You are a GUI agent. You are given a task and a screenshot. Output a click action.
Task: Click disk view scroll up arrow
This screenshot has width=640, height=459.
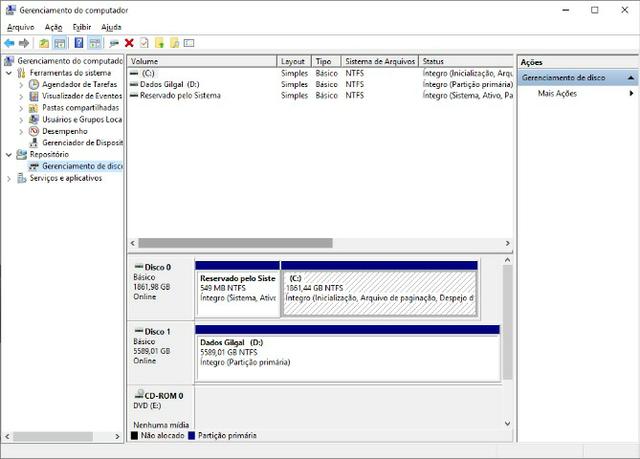(x=507, y=260)
